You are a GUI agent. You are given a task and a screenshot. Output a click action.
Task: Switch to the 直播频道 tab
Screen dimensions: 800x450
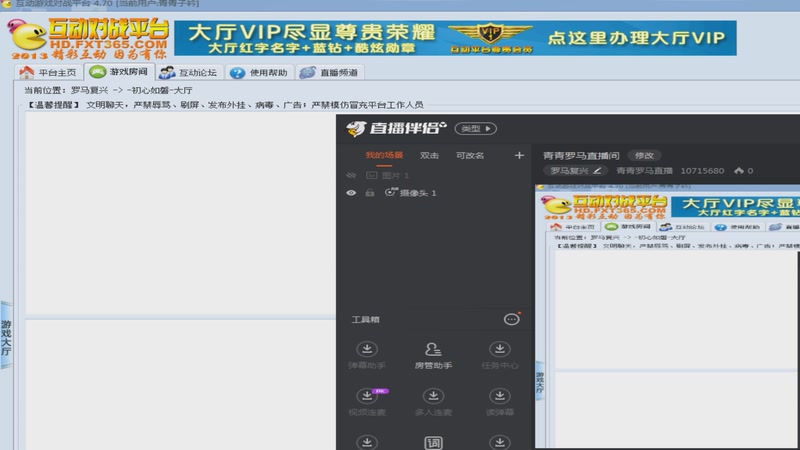tap(329, 72)
